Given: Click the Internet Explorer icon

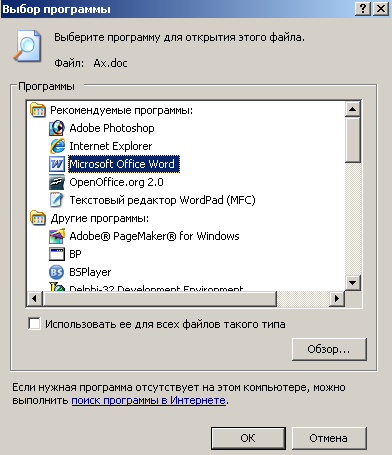Looking at the screenshot, I should [x=57, y=146].
